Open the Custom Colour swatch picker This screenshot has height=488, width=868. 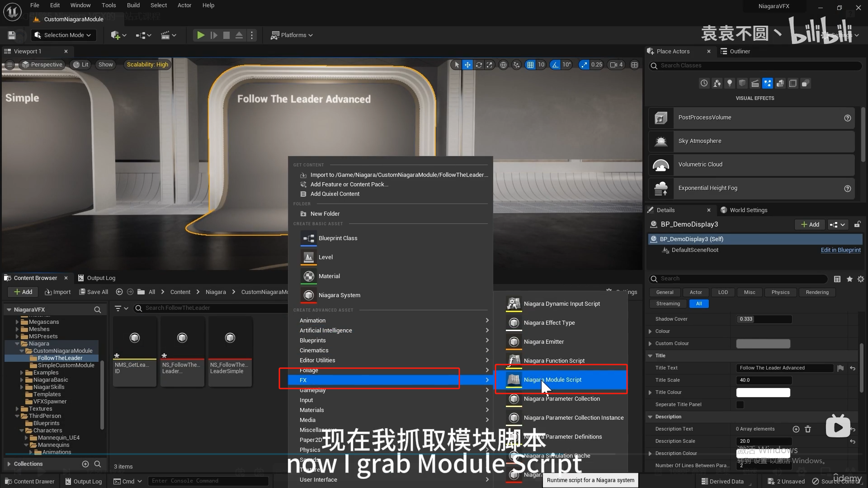coord(763,344)
